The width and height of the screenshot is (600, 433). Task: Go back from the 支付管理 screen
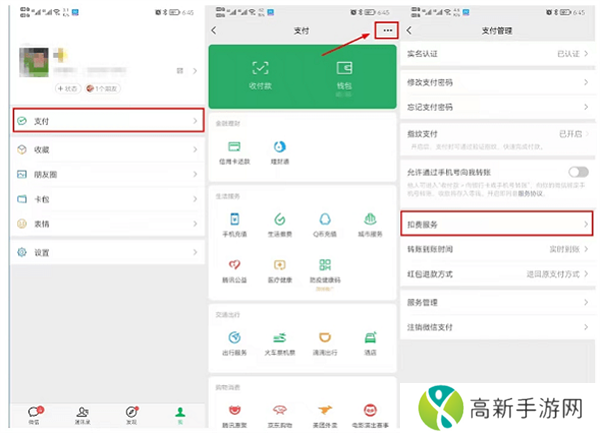(x=409, y=30)
